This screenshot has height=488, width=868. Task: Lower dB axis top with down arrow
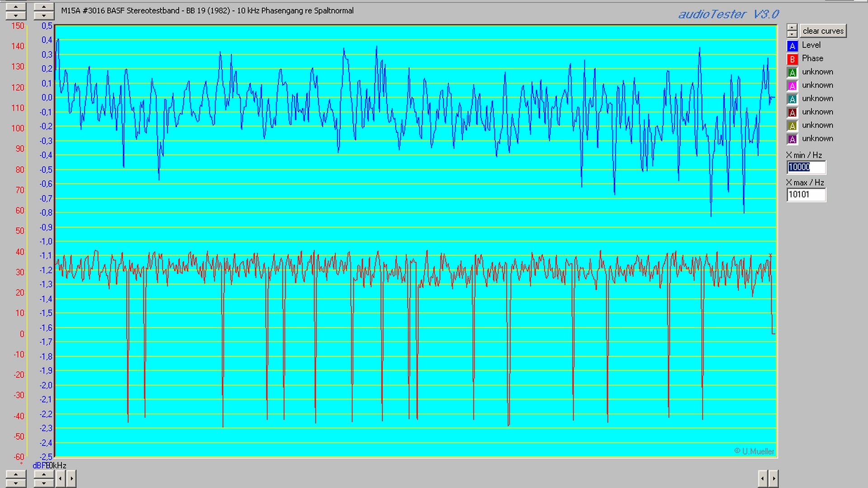(43, 16)
